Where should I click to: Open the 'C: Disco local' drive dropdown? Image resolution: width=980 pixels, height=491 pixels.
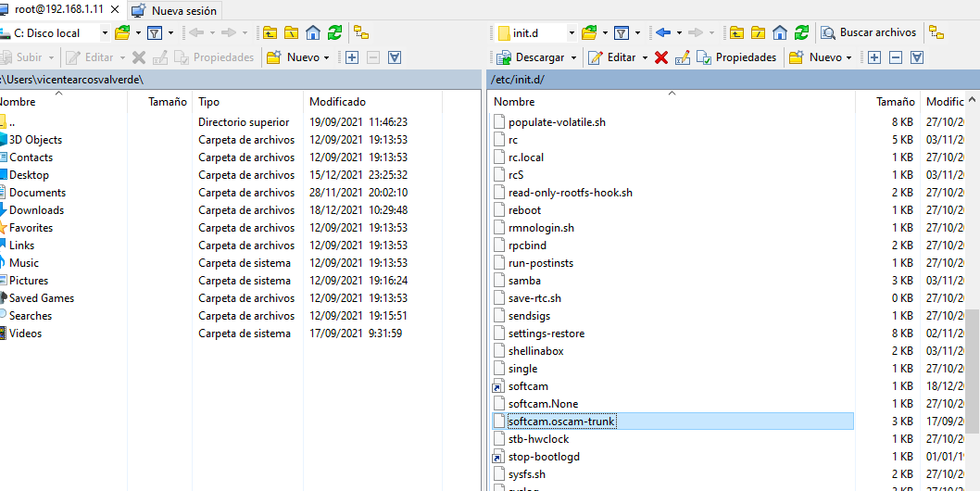[105, 33]
